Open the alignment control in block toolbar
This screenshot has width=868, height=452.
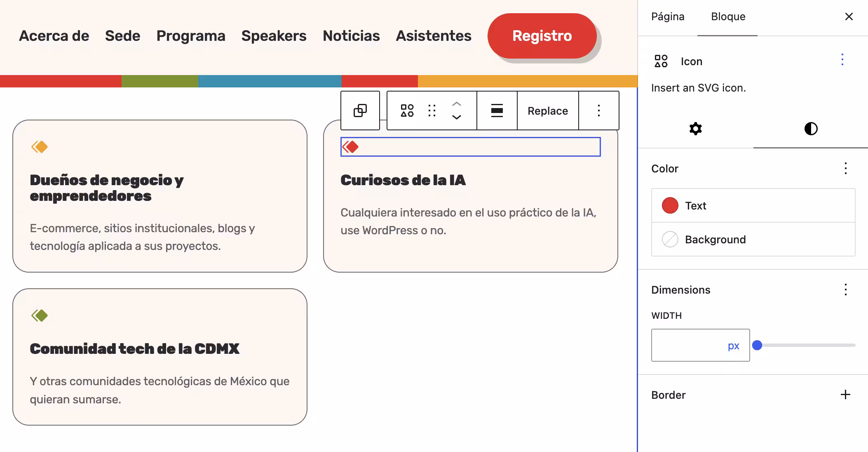497,111
